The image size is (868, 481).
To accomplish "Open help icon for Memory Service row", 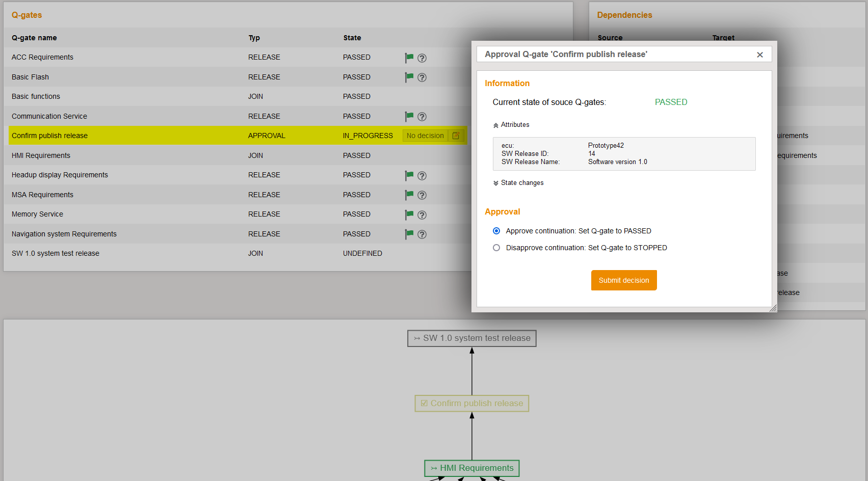I will [422, 215].
